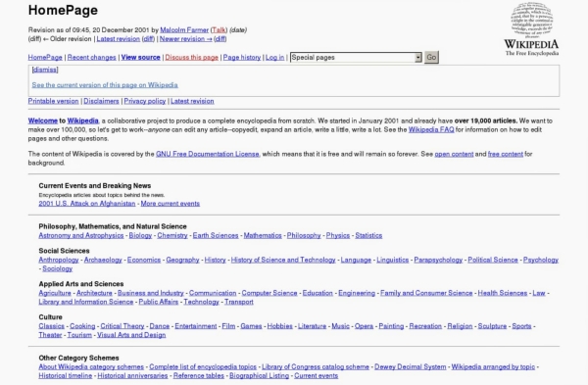Open 2001 U.S. Attack on Afghanistan article

pyautogui.click(x=87, y=204)
